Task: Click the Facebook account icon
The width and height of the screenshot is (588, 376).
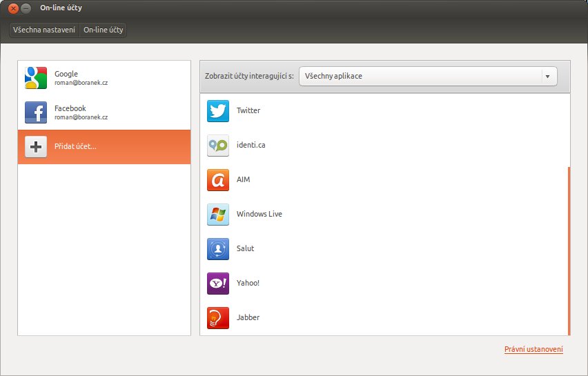Action: tap(36, 112)
